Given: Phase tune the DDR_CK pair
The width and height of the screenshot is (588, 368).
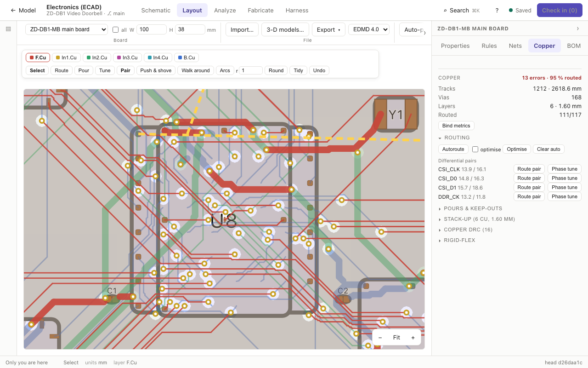Looking at the screenshot, I should 565,196.
